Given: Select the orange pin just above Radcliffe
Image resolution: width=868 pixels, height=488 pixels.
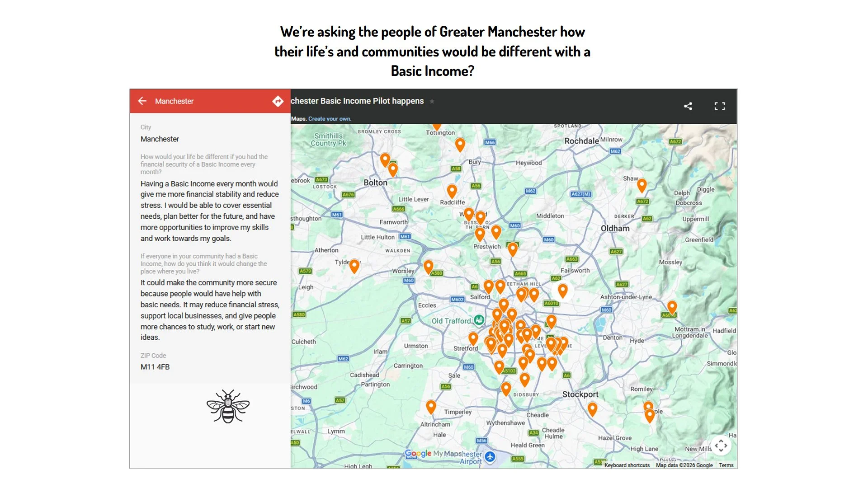Looking at the screenshot, I should 452,191.
